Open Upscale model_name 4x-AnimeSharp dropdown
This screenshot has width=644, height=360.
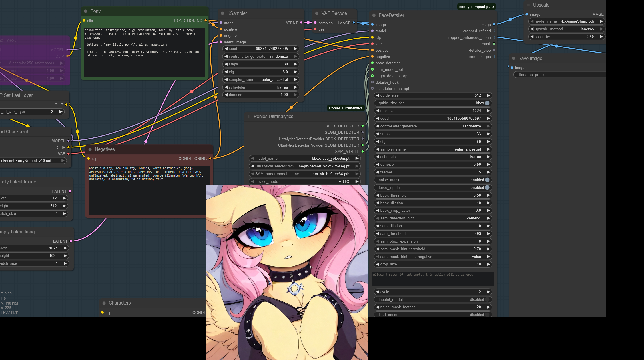[x=567, y=21]
